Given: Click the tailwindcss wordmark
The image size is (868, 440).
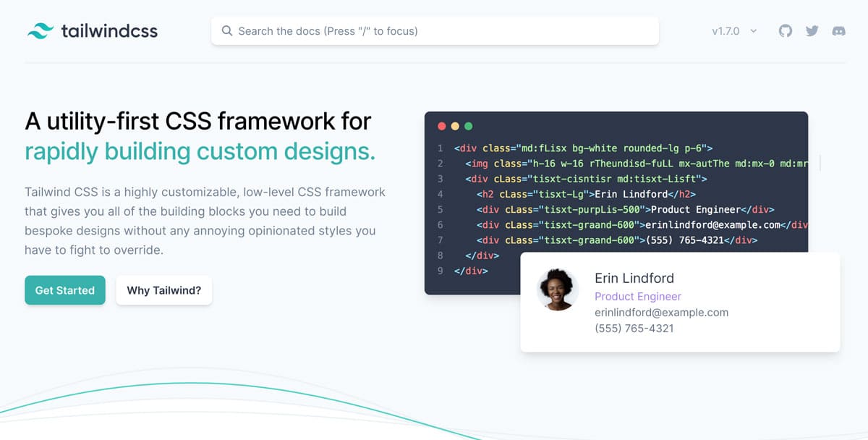Looking at the screenshot, I should point(109,31).
